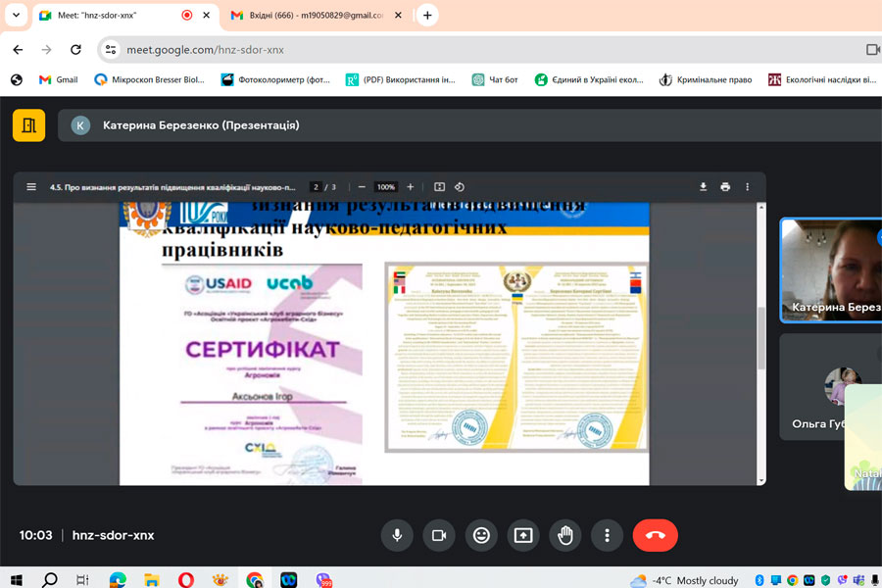Click the Bluetooth tray icon

coord(759,580)
